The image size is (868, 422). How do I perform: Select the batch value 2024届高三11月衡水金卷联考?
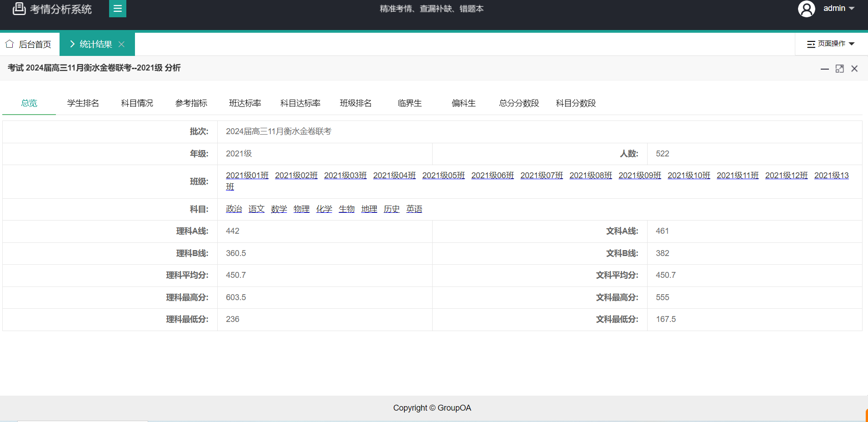(x=279, y=131)
